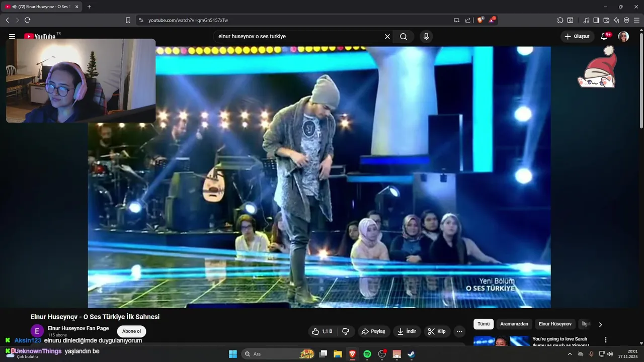Viewport: 644px width, 362px height.
Task: Open Brave browser taskbar icon
Action: click(x=352, y=354)
